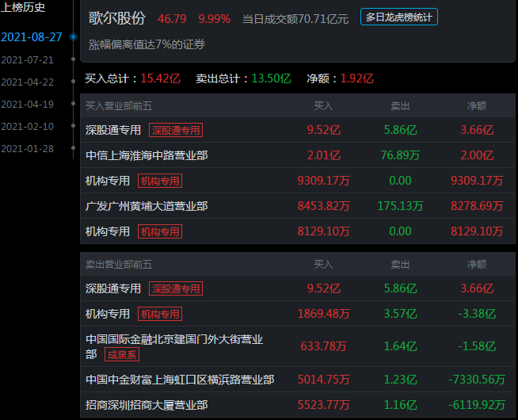Open the 多日龙虎榜统计 button
This screenshot has width=518, height=420.
pos(398,17)
